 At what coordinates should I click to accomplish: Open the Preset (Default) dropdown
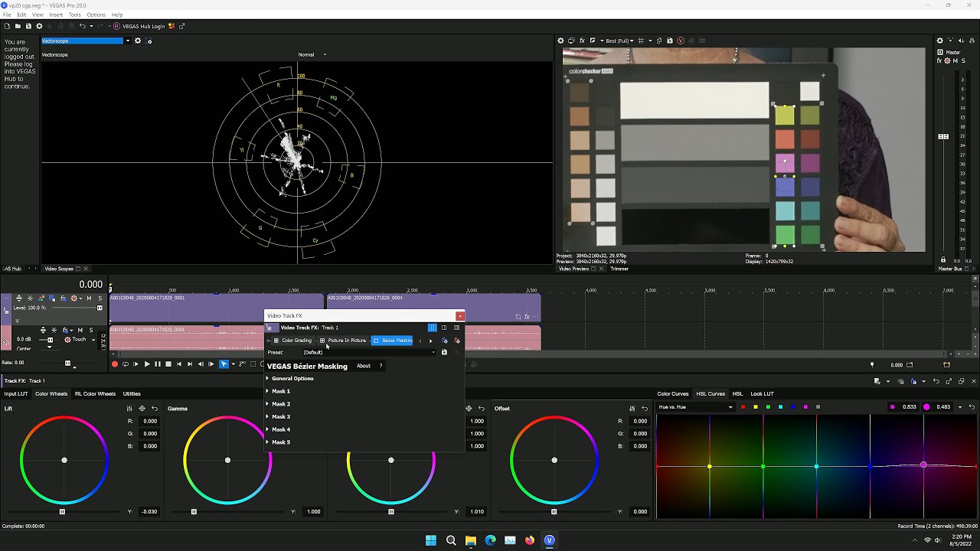pyautogui.click(x=368, y=352)
